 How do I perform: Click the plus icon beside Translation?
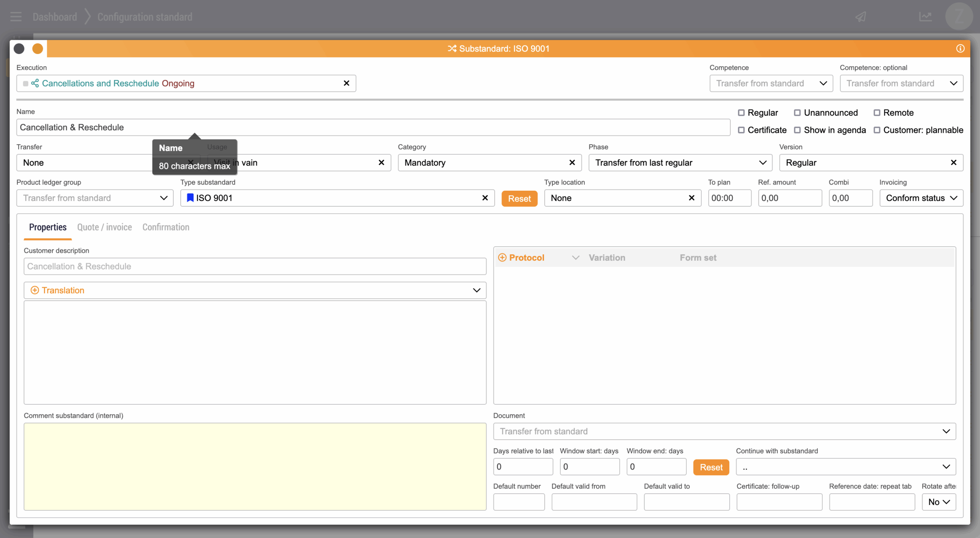[x=34, y=290]
